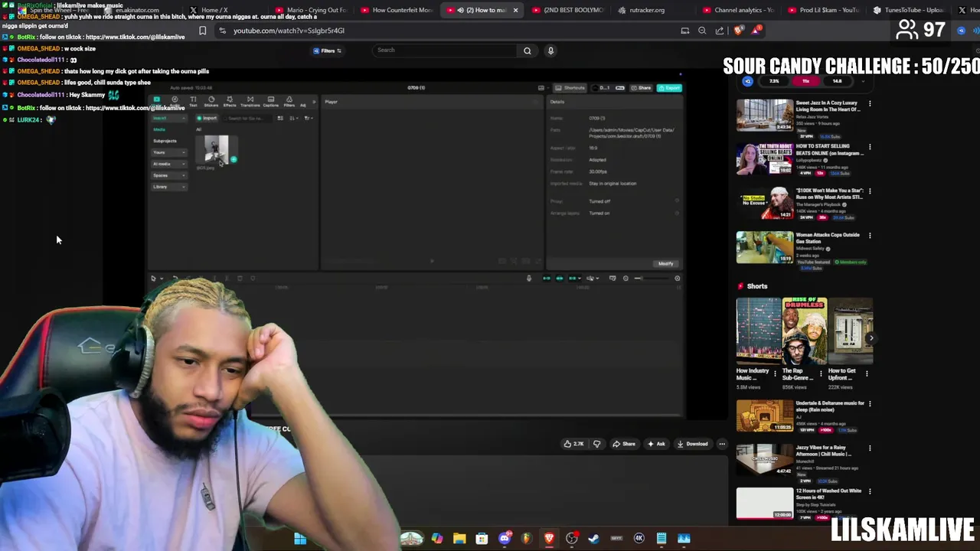Open CapCut Effects tab in the video
The image size is (980, 551).
pos(230,101)
